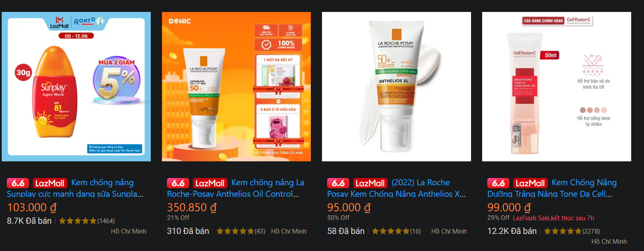
Task: View the Anthelios XL tube product photo
Action: point(396,87)
